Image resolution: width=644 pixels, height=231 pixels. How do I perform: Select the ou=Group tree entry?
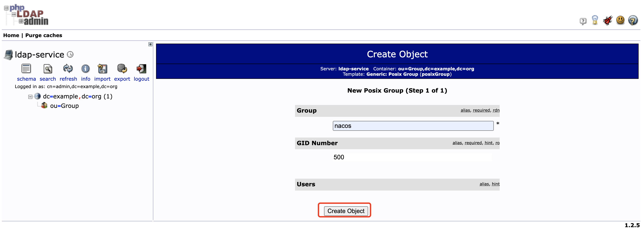point(65,106)
